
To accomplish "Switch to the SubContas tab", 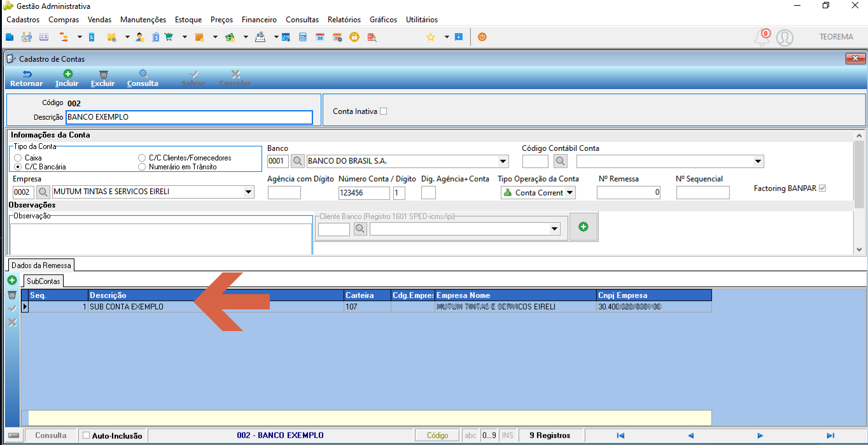I will [x=43, y=281].
